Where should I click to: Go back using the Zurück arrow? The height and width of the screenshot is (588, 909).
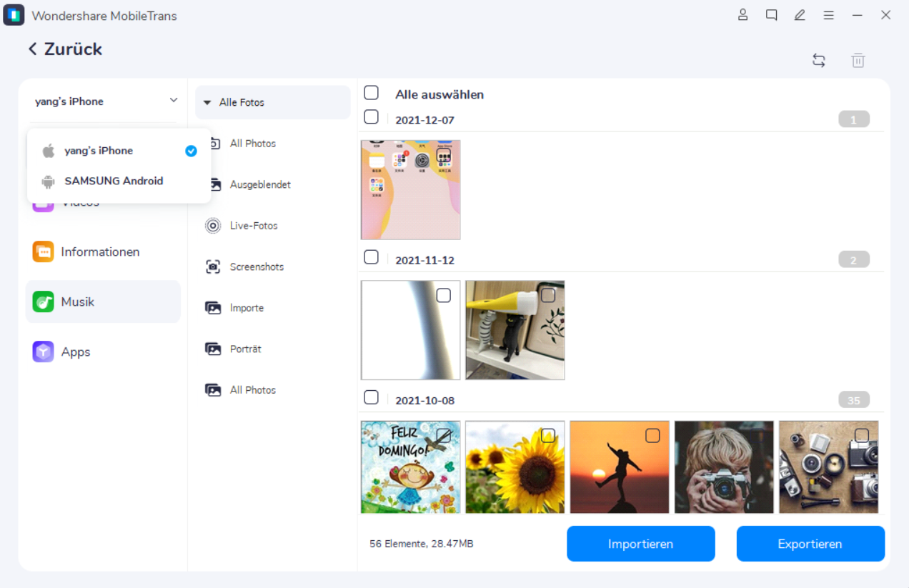coord(32,49)
